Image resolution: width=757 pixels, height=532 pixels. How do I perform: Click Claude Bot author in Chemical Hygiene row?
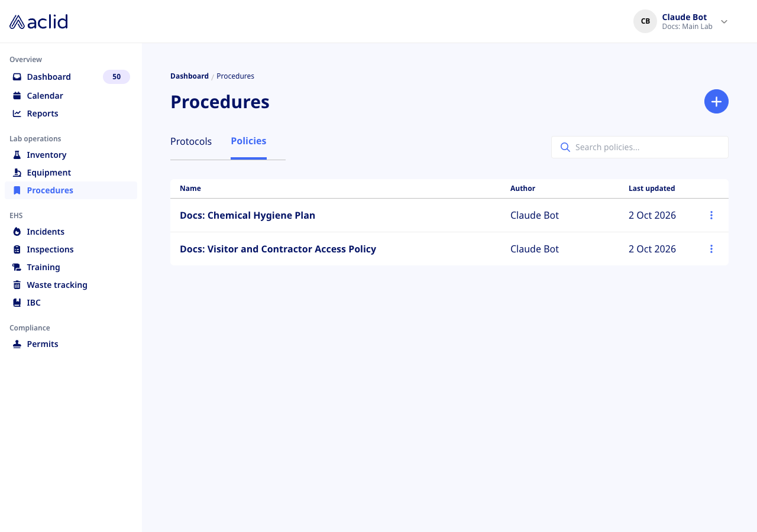click(x=535, y=215)
